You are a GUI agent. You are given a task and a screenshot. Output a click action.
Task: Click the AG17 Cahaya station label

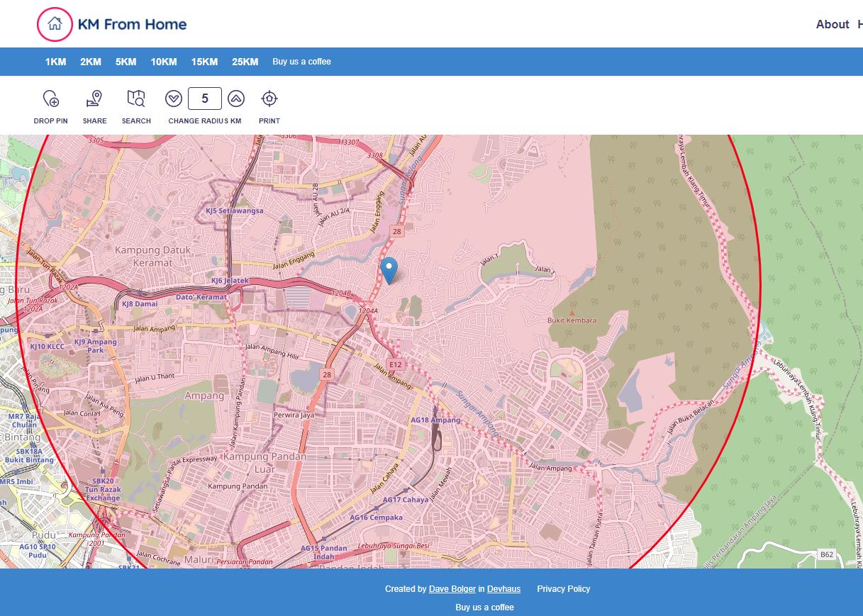(x=406, y=500)
